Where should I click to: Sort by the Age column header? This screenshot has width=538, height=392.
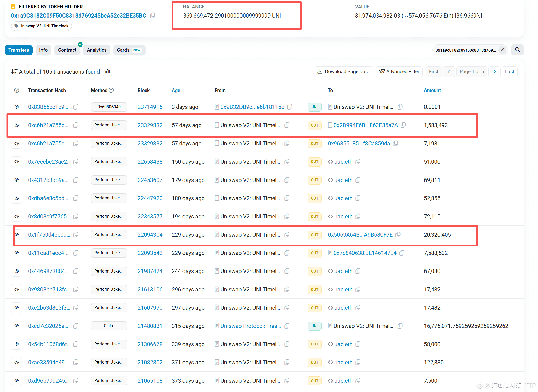point(176,90)
